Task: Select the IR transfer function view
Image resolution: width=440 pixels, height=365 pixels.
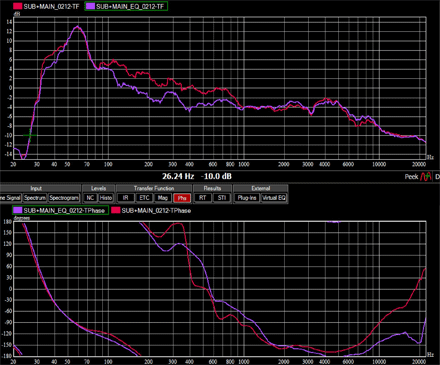Action: [126, 198]
